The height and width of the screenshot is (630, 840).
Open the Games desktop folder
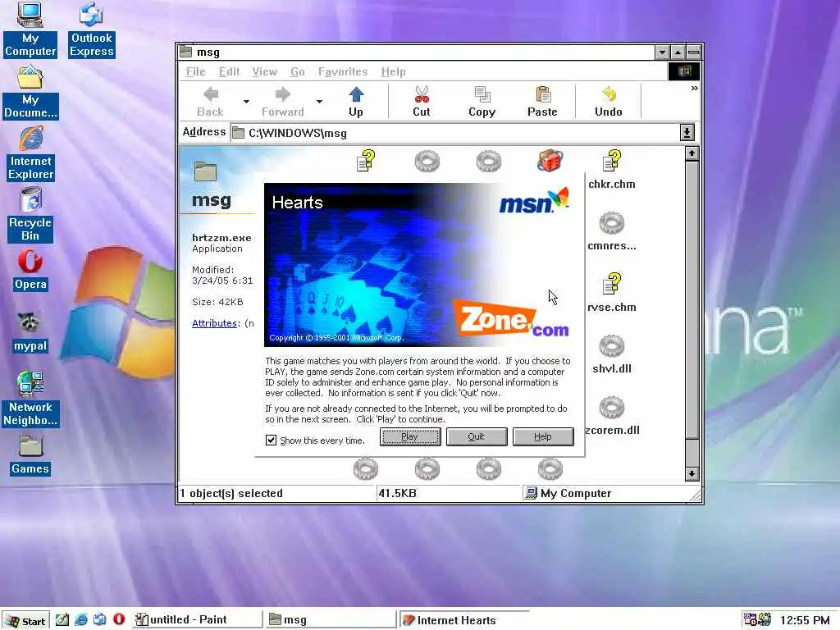click(x=30, y=455)
